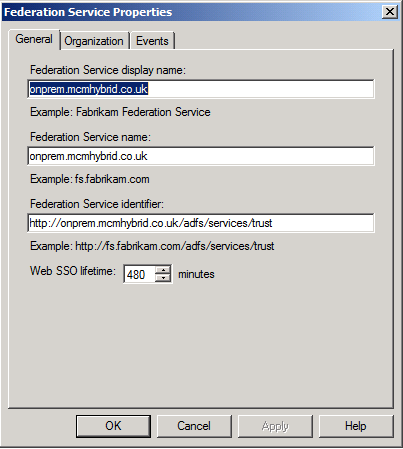Viewport: 403px width, 449px height.
Task: Click the 'minutes' label
Action: tap(196, 274)
